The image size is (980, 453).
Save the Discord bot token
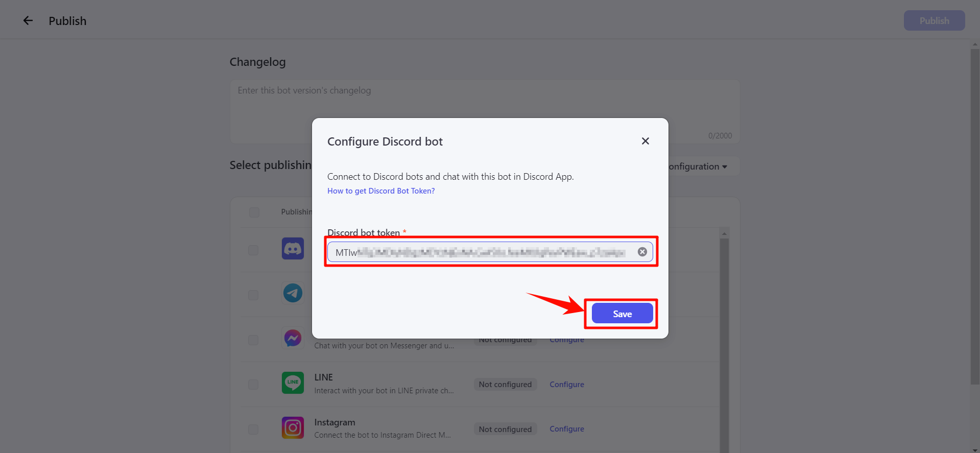(x=623, y=314)
